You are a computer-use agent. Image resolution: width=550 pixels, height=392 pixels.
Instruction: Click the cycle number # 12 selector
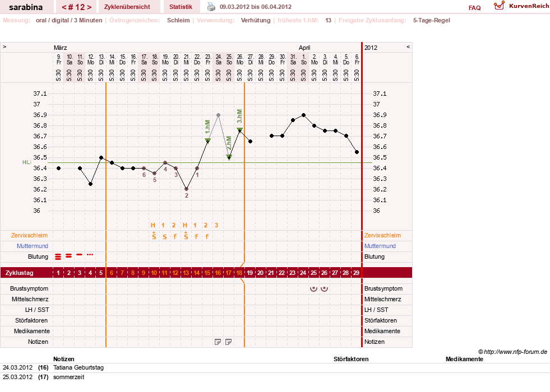coord(77,7)
